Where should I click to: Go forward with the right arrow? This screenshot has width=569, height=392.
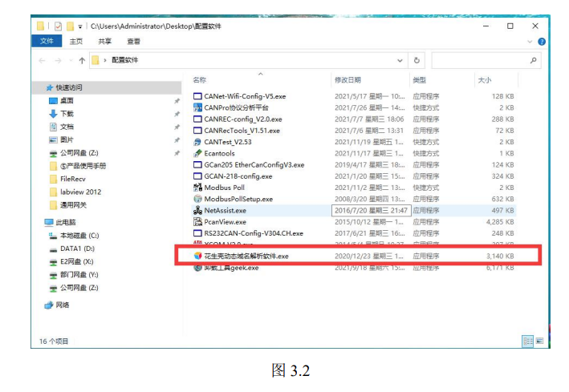coord(58,61)
